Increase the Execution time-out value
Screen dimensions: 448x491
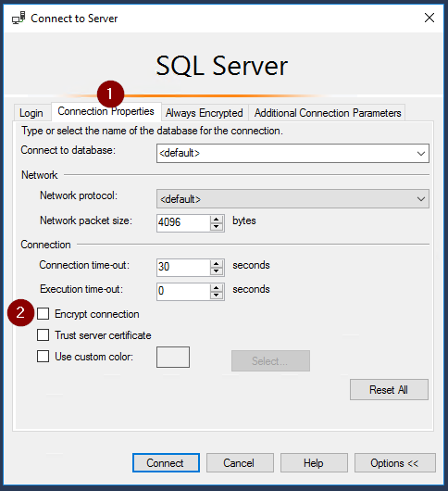pos(217,287)
